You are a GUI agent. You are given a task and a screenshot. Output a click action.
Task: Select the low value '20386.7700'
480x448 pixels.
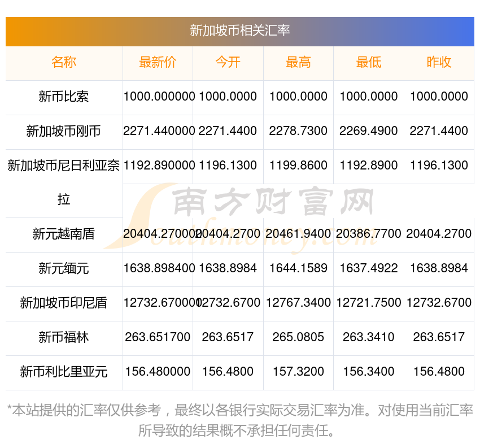tap(369, 234)
